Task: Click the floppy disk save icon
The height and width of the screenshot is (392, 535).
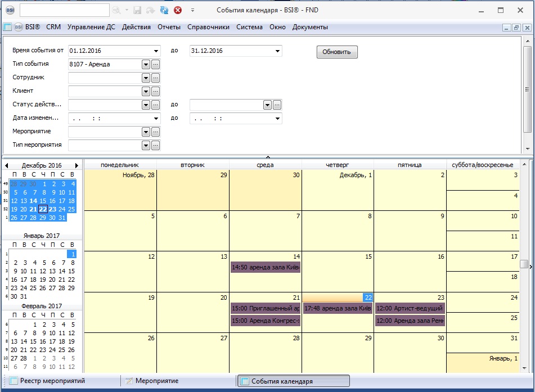Action: tap(137, 10)
